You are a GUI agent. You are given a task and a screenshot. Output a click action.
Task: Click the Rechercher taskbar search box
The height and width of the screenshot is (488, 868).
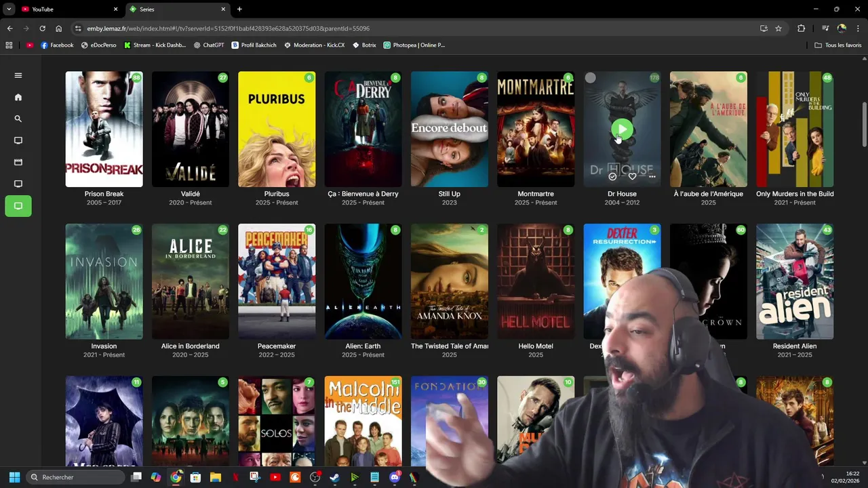coord(77,477)
